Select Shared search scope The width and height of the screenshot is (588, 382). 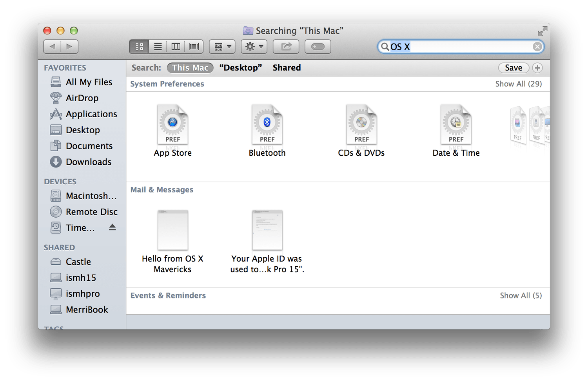pos(287,68)
